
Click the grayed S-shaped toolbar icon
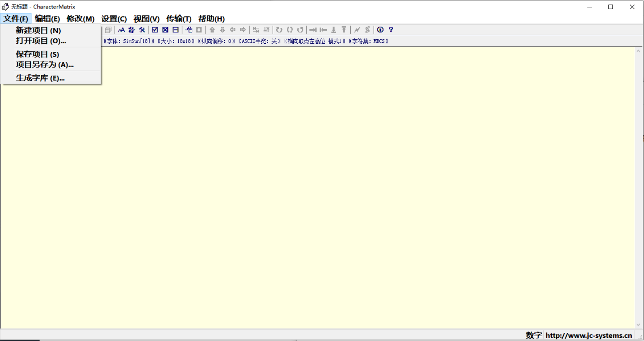[x=367, y=30]
